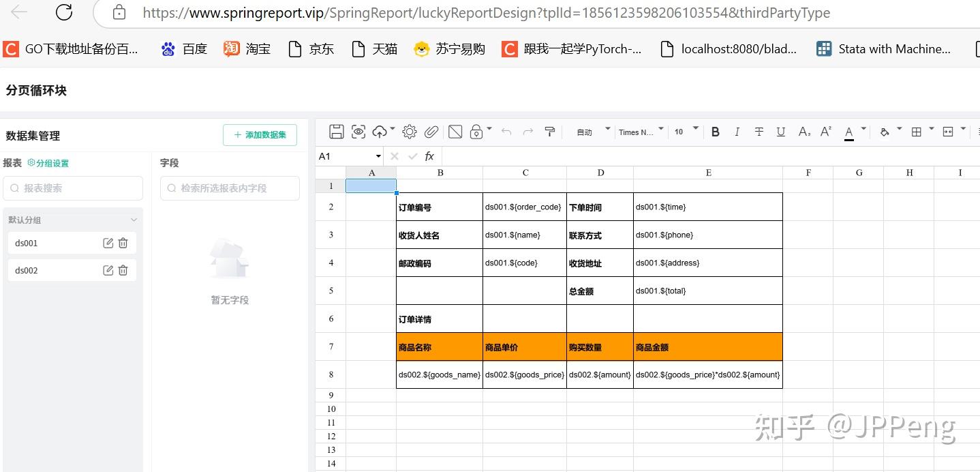Screen dimensions: 980x472
Task: Open report preview with the eye icon
Action: coord(358,132)
